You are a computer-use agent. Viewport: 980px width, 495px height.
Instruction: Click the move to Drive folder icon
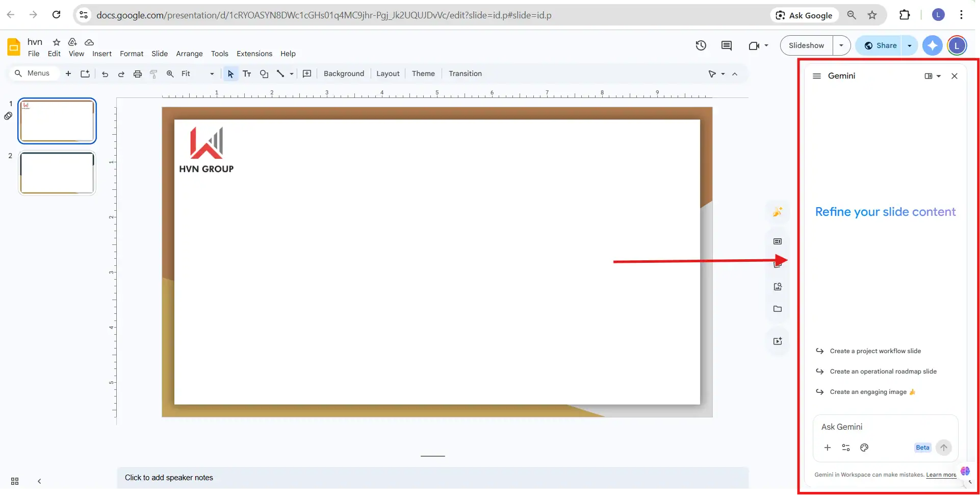[x=72, y=42]
